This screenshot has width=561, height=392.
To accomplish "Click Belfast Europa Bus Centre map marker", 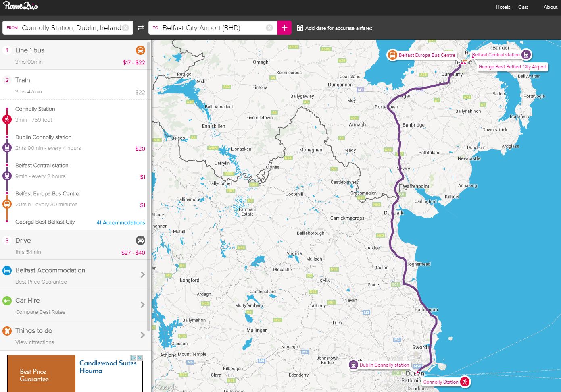I will pyautogui.click(x=392, y=55).
